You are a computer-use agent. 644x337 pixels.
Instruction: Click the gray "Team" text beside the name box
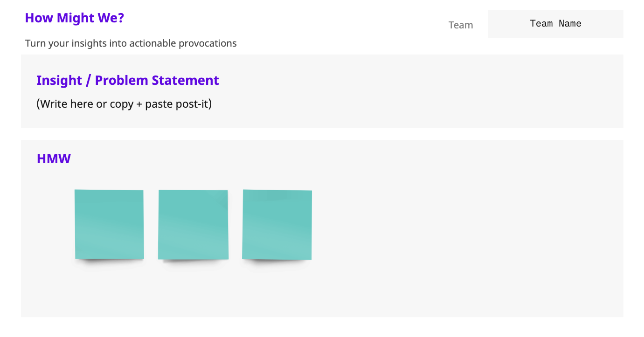tap(461, 25)
